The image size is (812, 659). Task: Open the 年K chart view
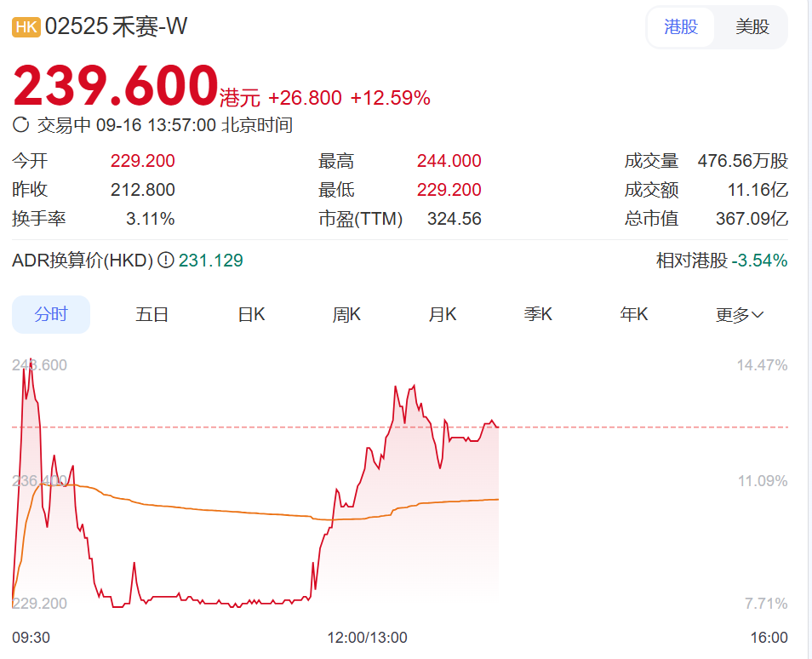coord(634,314)
